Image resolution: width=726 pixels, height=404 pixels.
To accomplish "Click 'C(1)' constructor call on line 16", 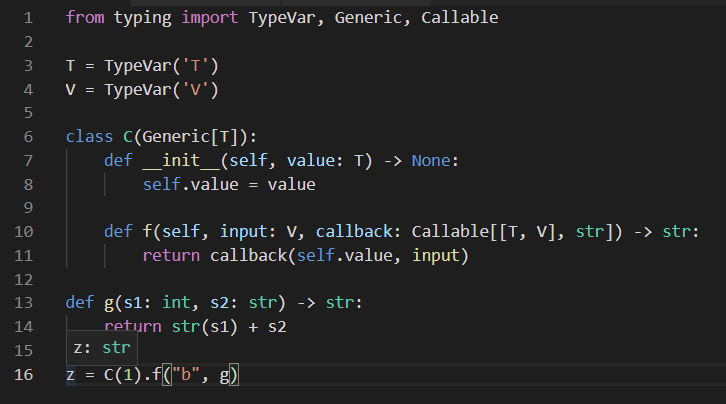I will [x=123, y=374].
